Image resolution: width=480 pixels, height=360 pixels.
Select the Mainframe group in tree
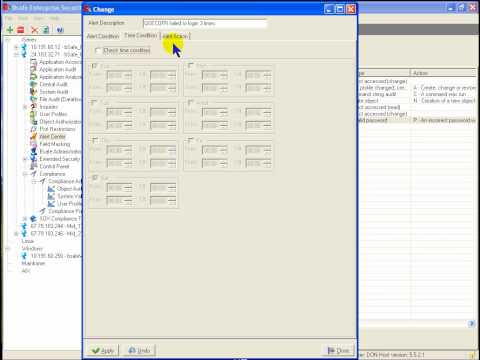(33, 263)
